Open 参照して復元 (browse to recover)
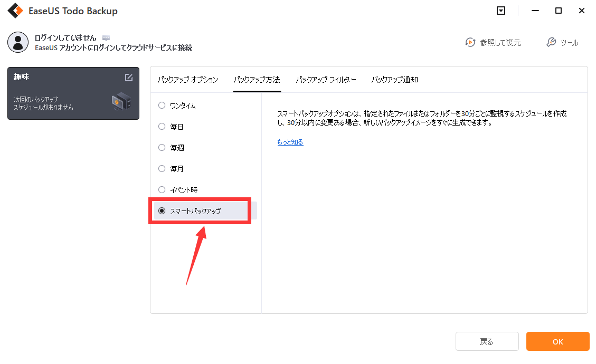 493,43
